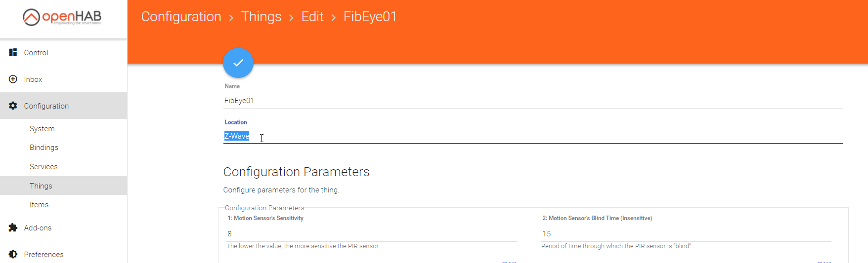This screenshot has height=263, width=868.
Task: Go to System configuration
Action: coord(42,129)
